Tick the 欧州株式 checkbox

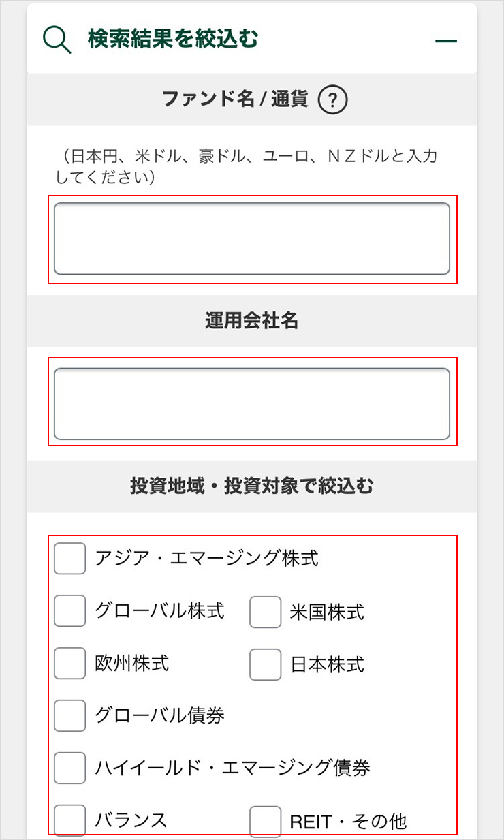(69, 664)
